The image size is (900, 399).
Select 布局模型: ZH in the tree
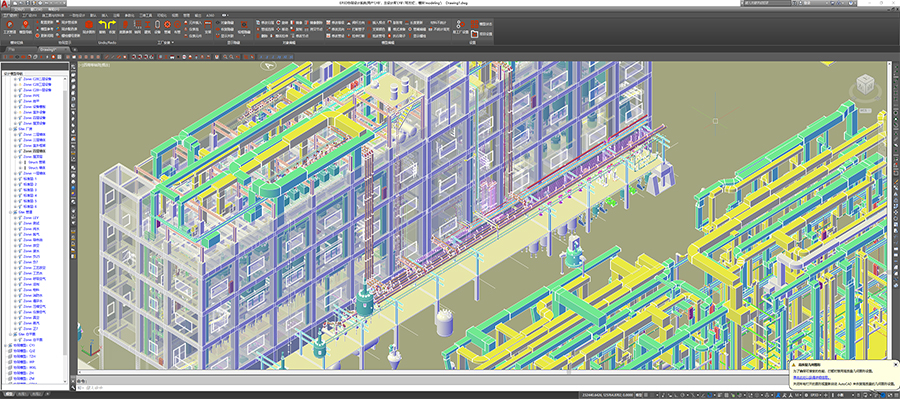(x=25, y=373)
